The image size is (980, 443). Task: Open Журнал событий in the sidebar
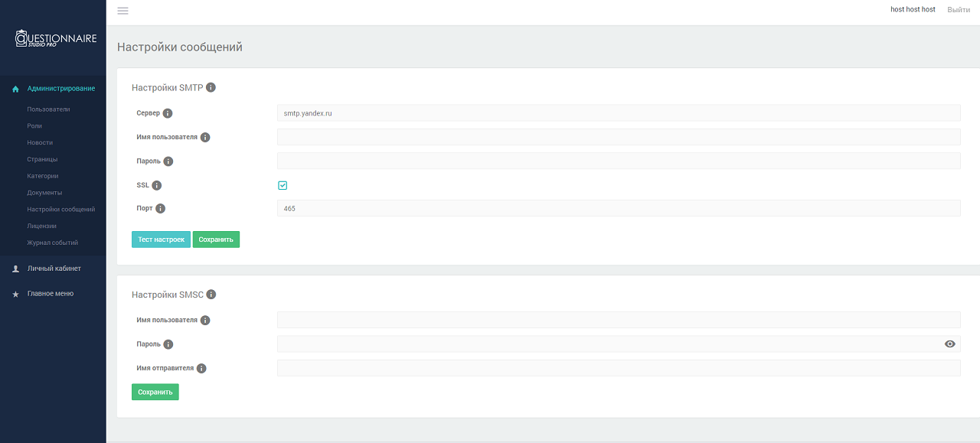53,243
